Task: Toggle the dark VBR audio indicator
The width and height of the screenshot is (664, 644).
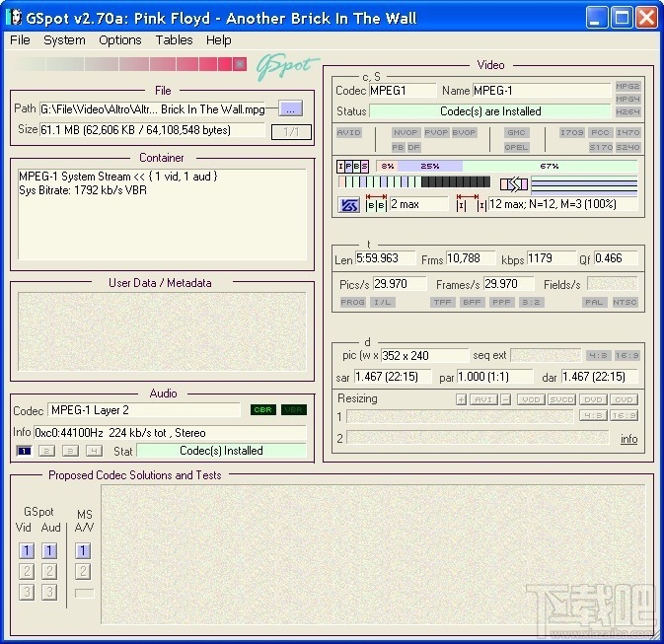Action: coord(293,410)
